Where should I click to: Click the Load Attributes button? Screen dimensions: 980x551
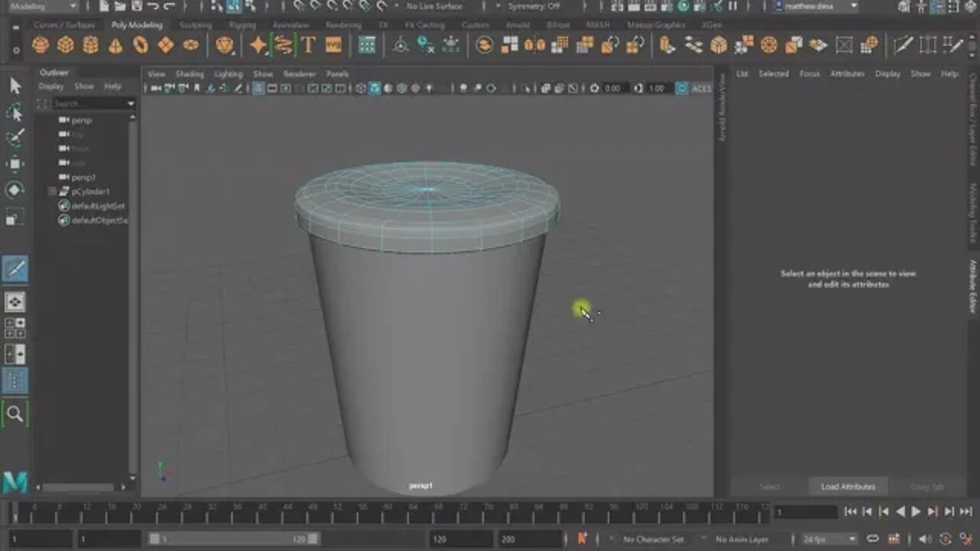click(848, 487)
